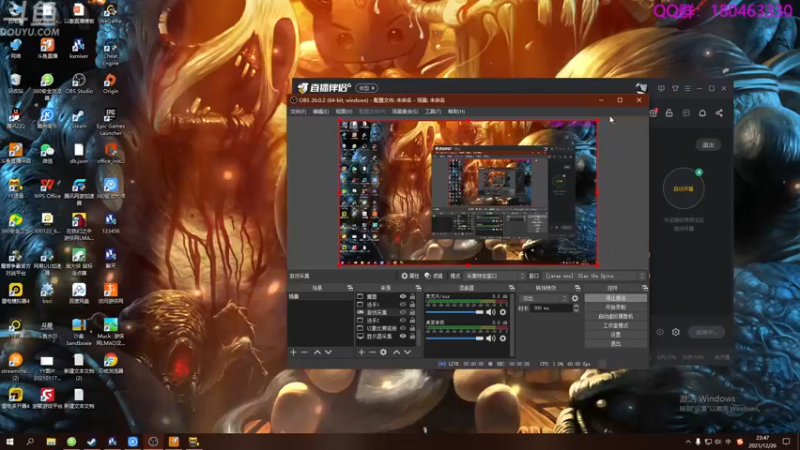Open 场景集合(S) menu in OBS
Image resolution: width=800 pixels, height=450 pixels.
pyautogui.click(x=405, y=111)
